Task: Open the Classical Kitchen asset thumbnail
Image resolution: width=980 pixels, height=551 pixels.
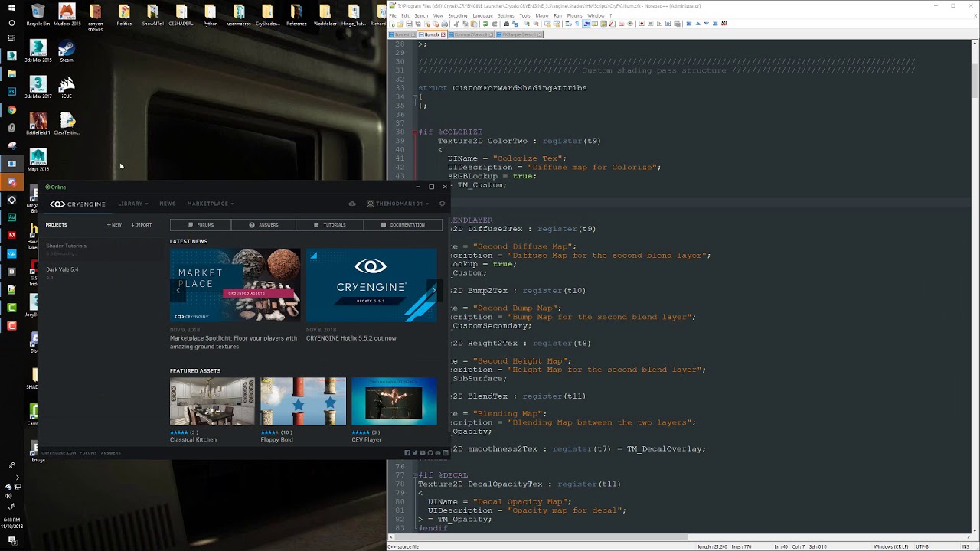Action: [x=212, y=401]
